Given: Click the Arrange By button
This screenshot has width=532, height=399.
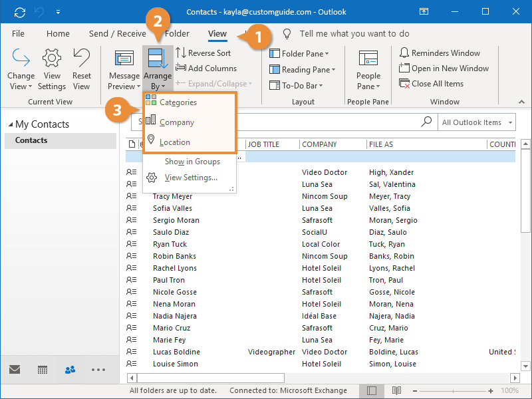Looking at the screenshot, I should pyautogui.click(x=158, y=70).
